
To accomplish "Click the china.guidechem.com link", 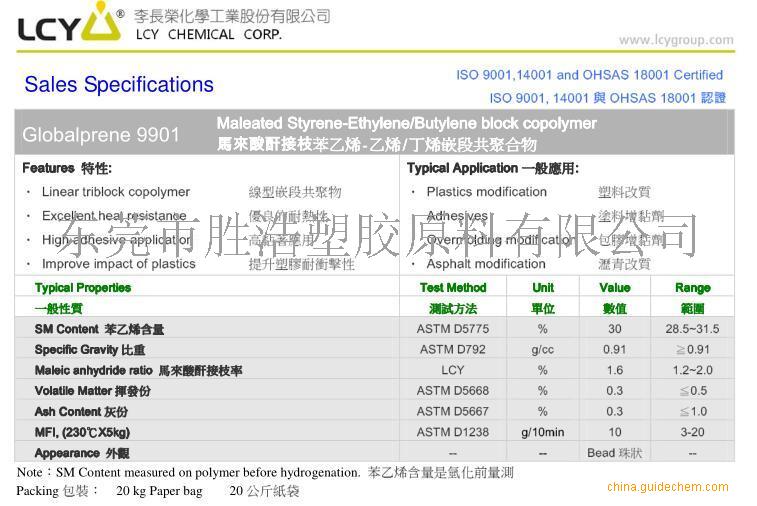I will 668,487.
